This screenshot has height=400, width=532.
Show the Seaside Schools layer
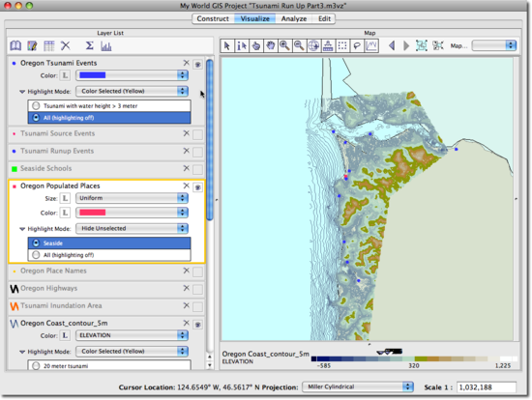(197, 169)
